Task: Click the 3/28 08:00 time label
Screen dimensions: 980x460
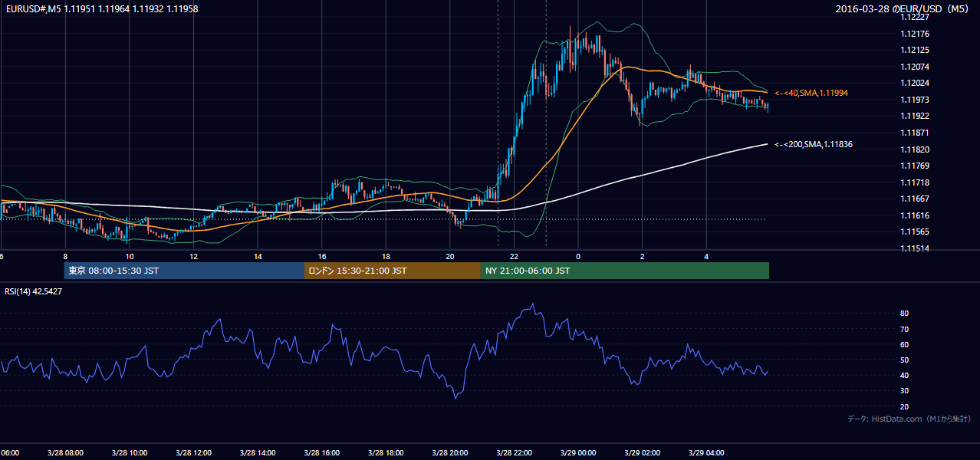Action: tap(64, 452)
